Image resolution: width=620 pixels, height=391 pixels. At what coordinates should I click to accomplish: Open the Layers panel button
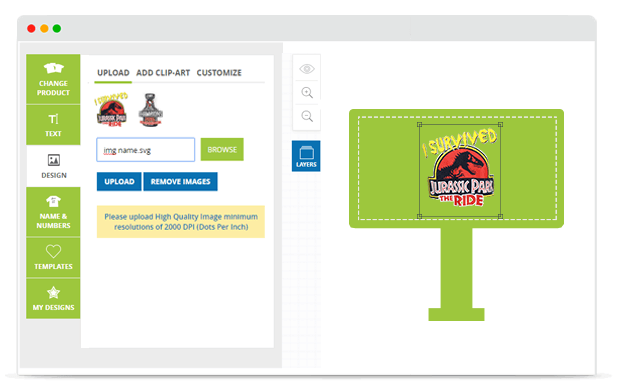click(x=306, y=156)
